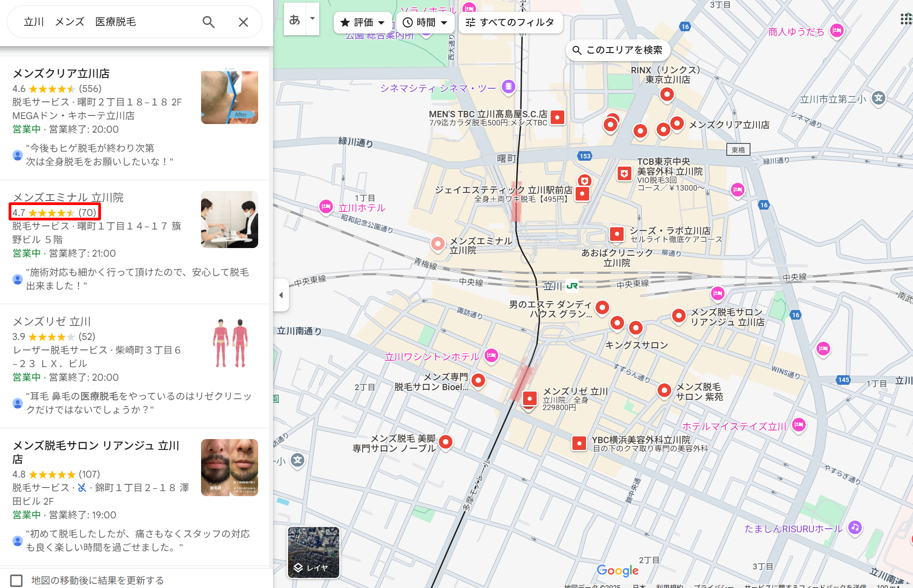Click このエリアを検索 button
The width and height of the screenshot is (913, 588).
(x=618, y=50)
